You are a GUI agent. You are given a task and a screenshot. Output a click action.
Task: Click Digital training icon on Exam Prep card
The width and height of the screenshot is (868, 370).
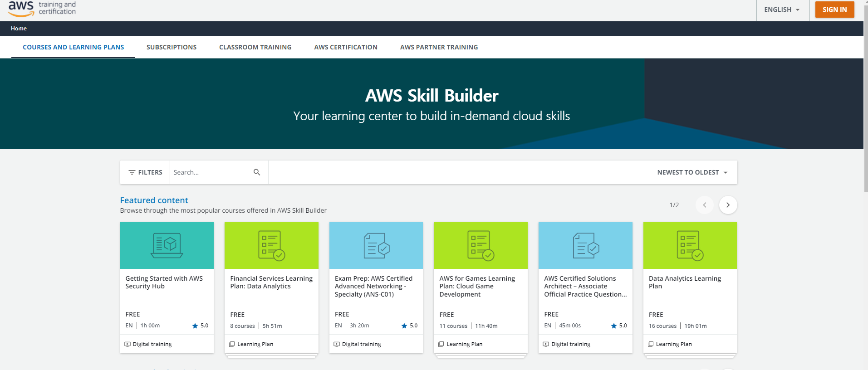coord(337,344)
